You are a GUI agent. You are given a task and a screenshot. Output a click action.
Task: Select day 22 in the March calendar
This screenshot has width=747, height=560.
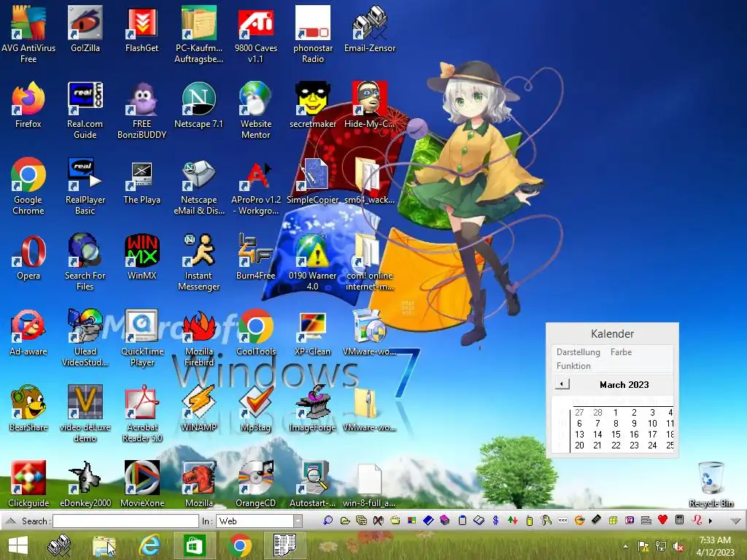click(x=616, y=446)
